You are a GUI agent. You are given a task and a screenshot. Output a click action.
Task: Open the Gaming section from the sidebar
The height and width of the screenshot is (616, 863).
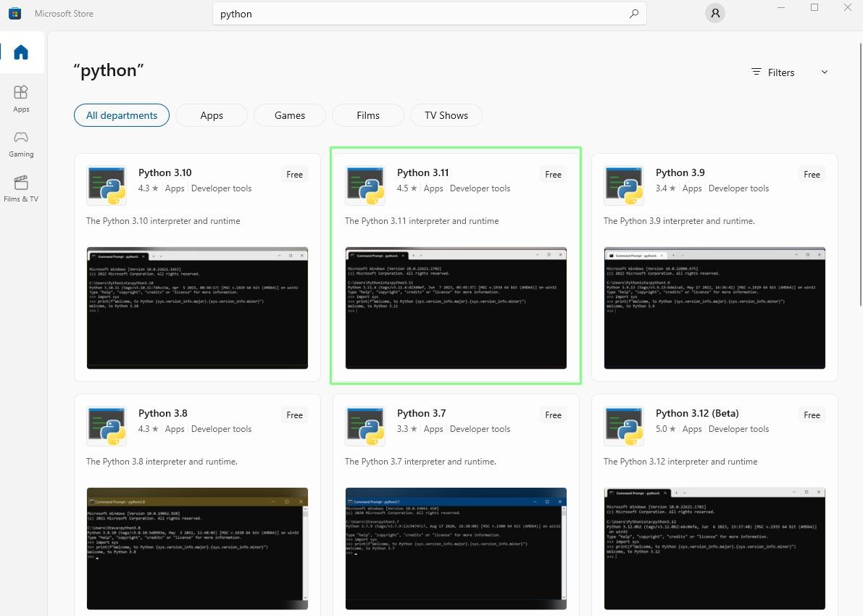click(21, 143)
